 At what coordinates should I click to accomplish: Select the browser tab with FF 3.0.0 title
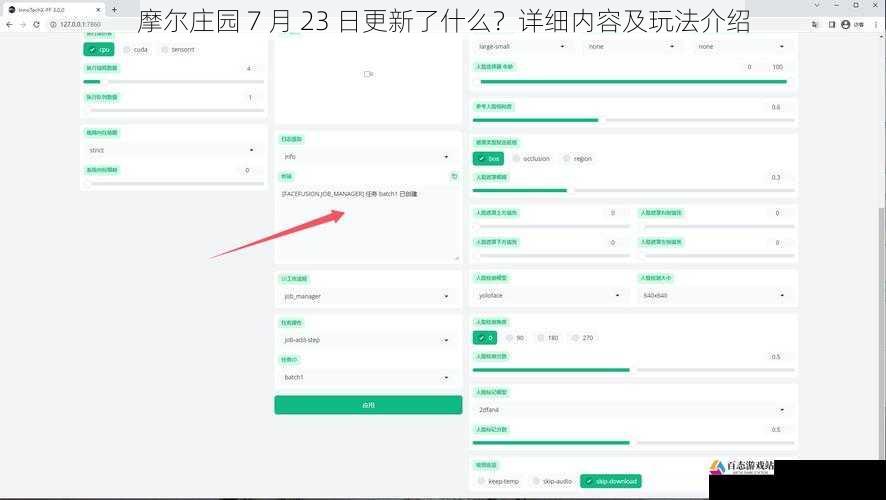54,10
